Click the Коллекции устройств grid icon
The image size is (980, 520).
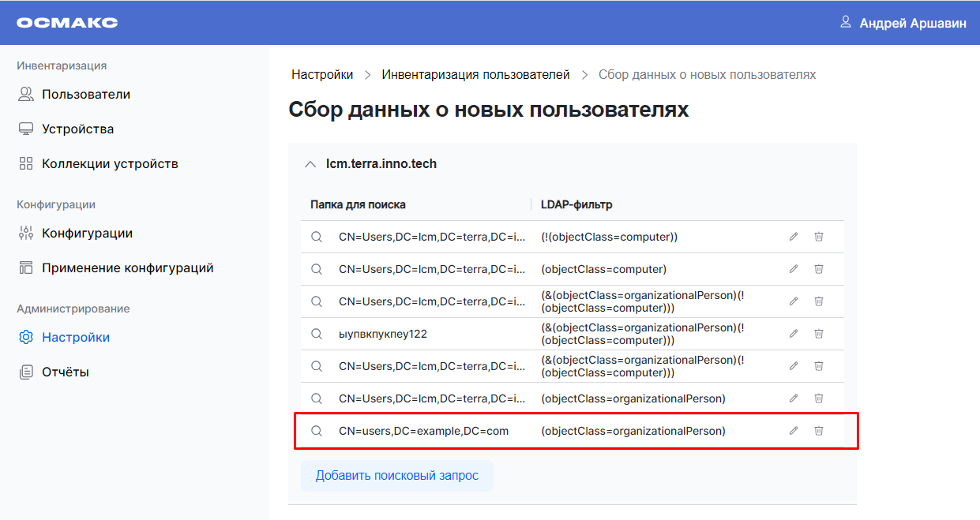click(x=24, y=163)
